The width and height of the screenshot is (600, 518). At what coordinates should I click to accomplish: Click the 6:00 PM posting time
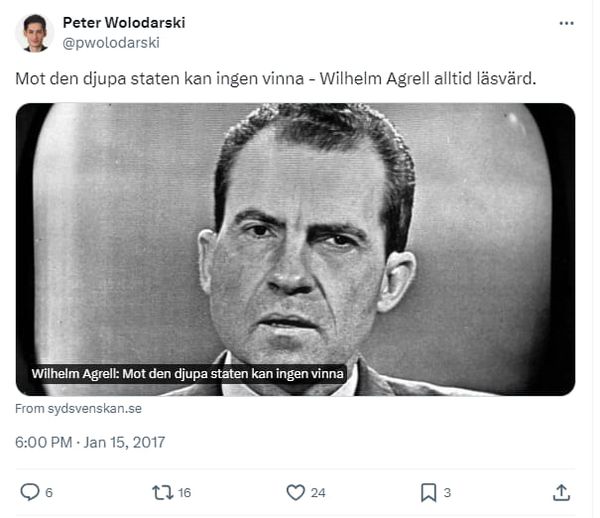pos(43,442)
